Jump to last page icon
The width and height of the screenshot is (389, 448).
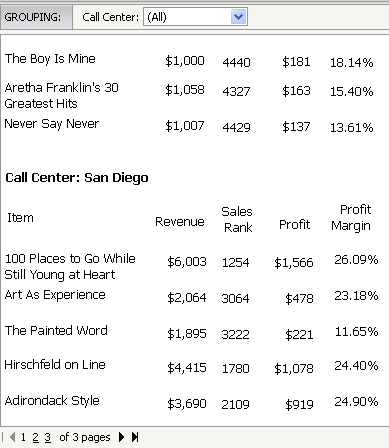coord(135,437)
